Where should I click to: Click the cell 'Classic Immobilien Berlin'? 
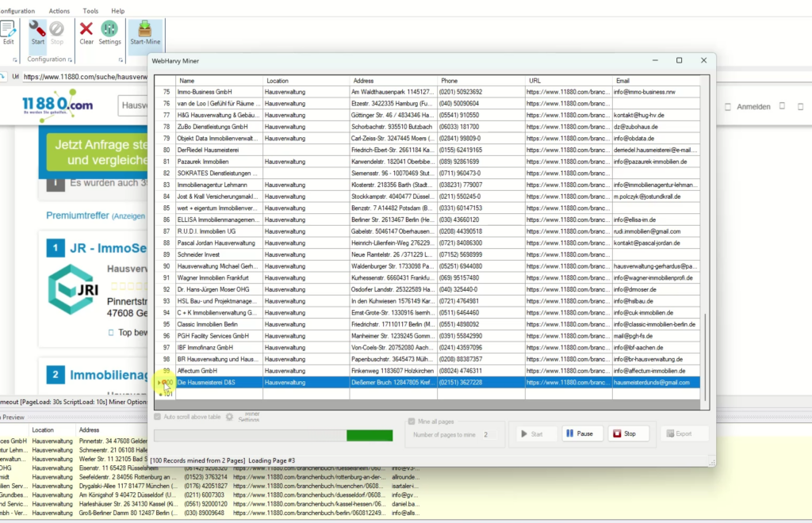pyautogui.click(x=220, y=324)
